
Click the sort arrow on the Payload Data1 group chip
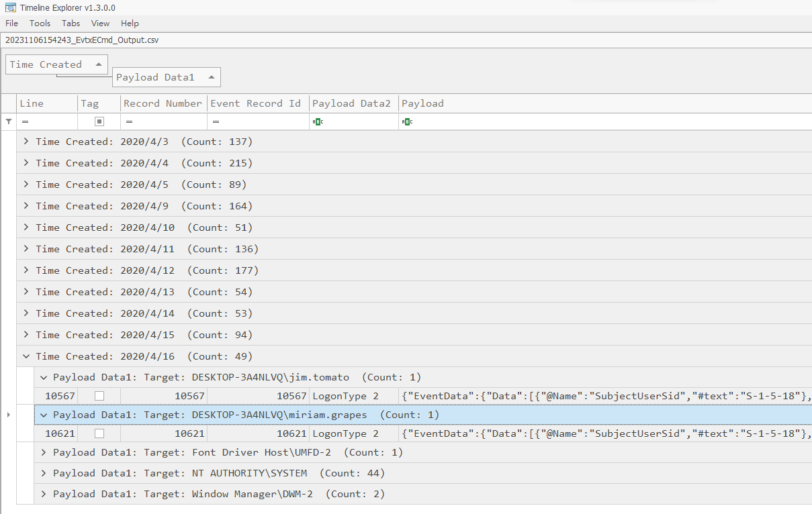tap(211, 77)
